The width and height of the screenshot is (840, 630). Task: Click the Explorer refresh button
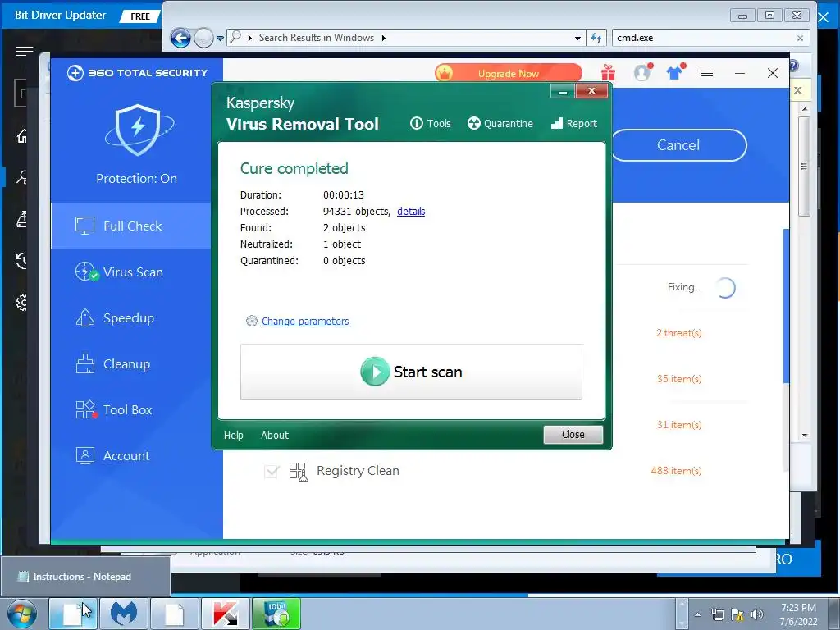click(x=596, y=38)
